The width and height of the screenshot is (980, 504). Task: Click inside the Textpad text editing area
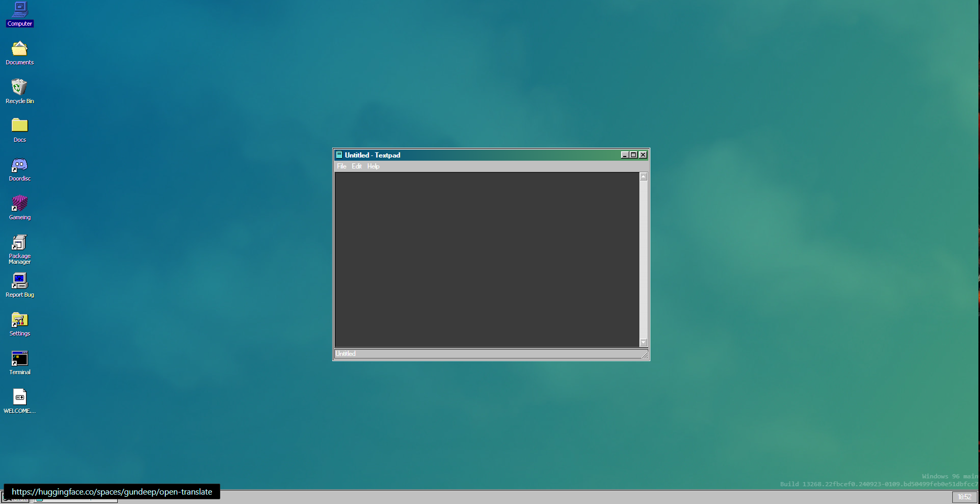(x=487, y=259)
